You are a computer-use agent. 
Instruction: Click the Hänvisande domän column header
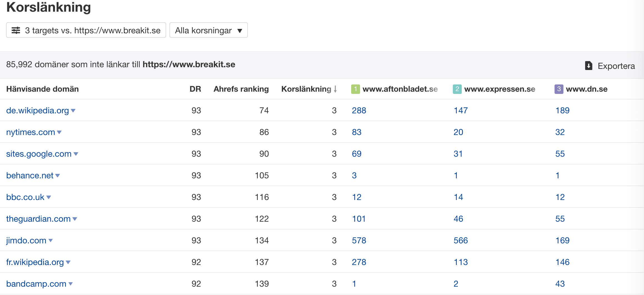(x=43, y=89)
